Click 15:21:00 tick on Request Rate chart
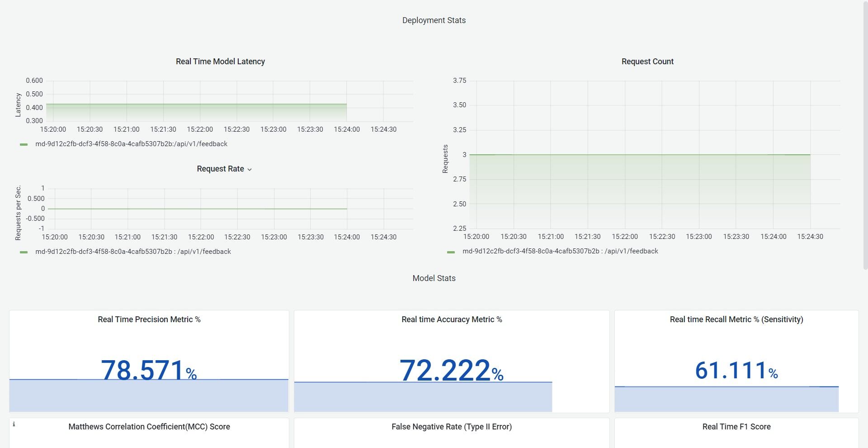 tap(127, 237)
